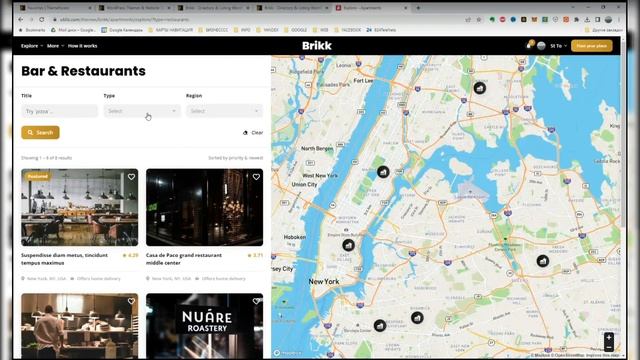The height and width of the screenshot is (360, 640).
Task: Expand the More menu
Action: pos(56,46)
